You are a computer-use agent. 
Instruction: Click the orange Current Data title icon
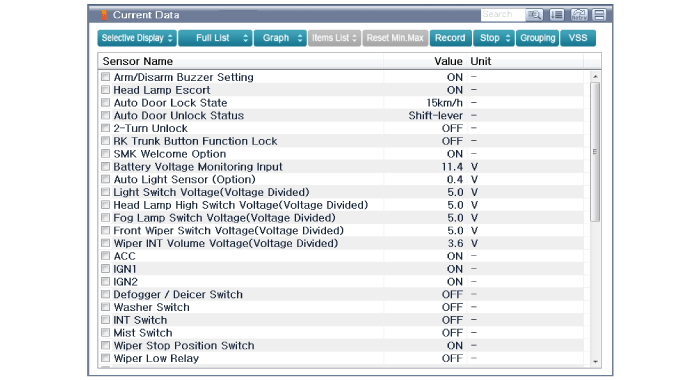click(104, 15)
